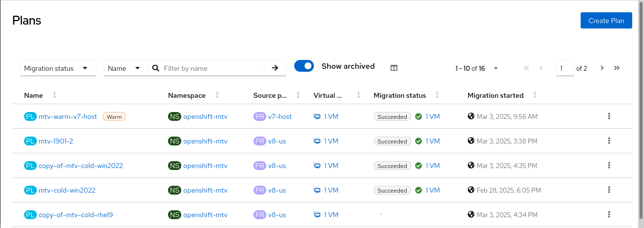The width and height of the screenshot is (644, 228).
Task: Open actions menu for copy-of-mtv-cold-rhel9
Action: 609,215
